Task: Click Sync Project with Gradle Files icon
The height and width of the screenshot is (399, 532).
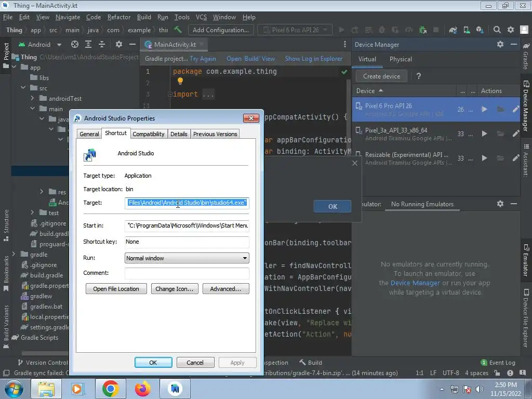Action: coord(453,30)
